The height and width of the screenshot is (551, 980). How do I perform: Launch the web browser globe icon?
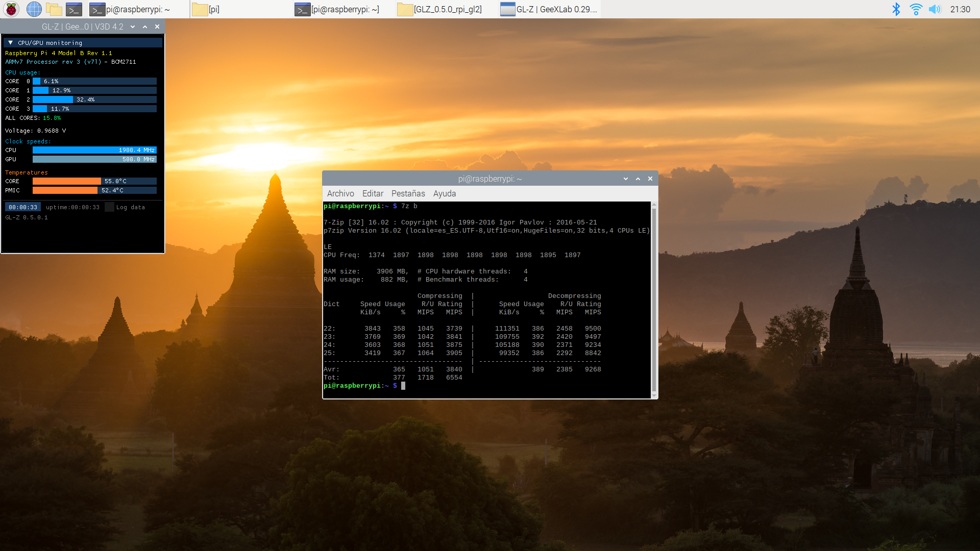[x=34, y=9]
